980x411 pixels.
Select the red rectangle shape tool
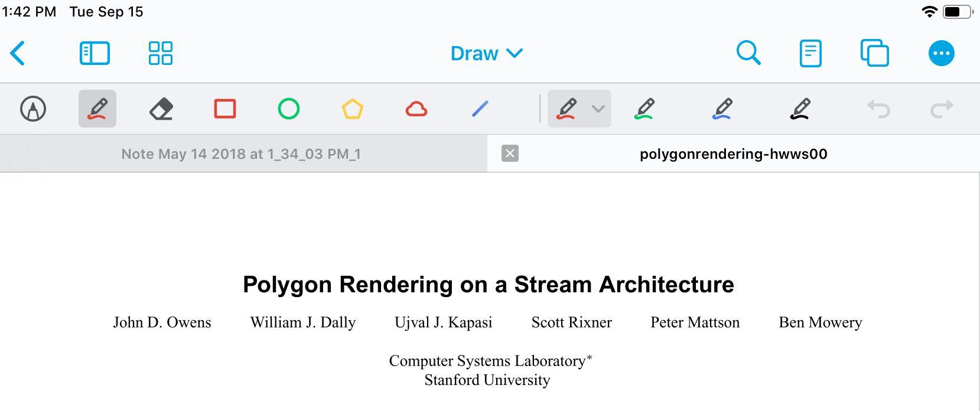225,109
